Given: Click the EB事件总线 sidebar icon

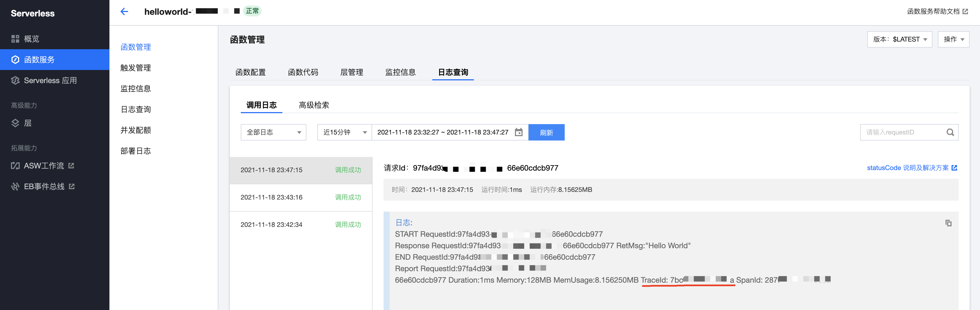Looking at the screenshot, I should pos(15,186).
